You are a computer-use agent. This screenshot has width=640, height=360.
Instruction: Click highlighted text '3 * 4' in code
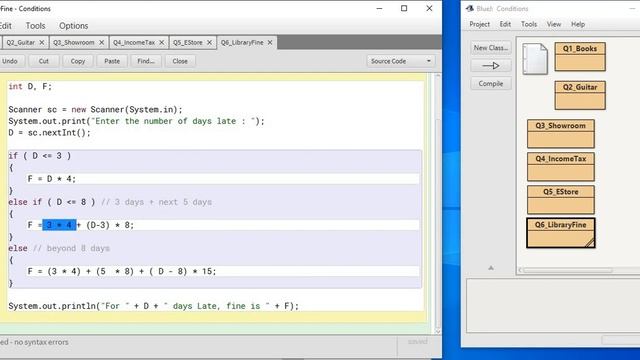(59, 225)
